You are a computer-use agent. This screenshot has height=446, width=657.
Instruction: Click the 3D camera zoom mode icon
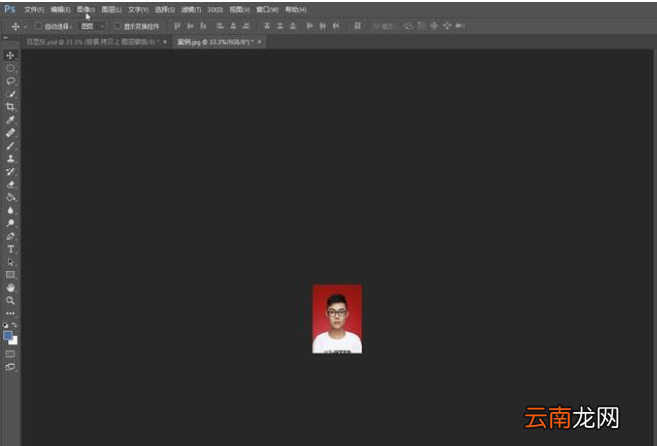[460, 26]
